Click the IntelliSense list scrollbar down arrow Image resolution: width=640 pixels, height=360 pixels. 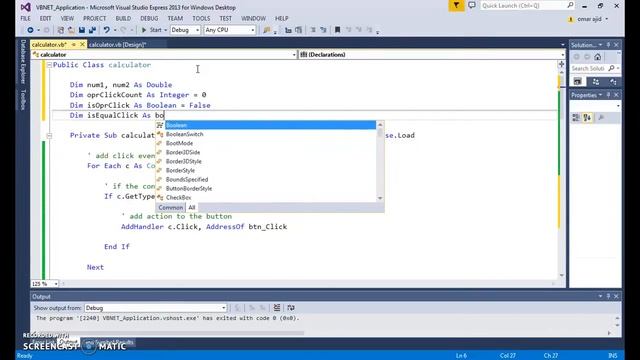[380, 198]
